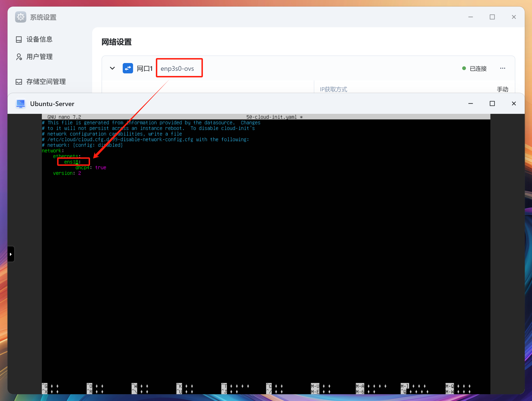Collapse the network port 1 chevron
The image size is (532, 401).
pyautogui.click(x=112, y=68)
